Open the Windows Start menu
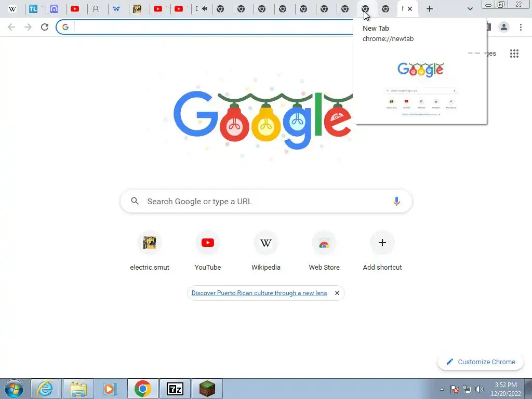The height and width of the screenshot is (399, 532). (14, 389)
